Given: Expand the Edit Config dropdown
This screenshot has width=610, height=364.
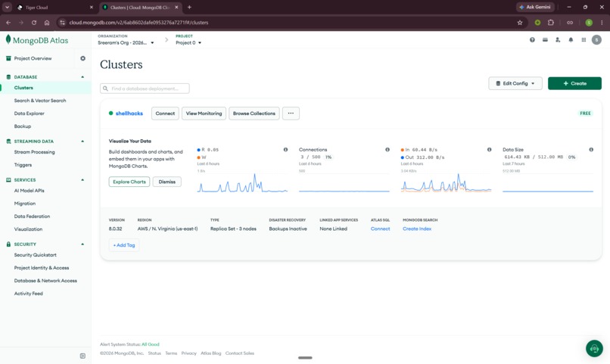Looking at the screenshot, I should coord(515,83).
